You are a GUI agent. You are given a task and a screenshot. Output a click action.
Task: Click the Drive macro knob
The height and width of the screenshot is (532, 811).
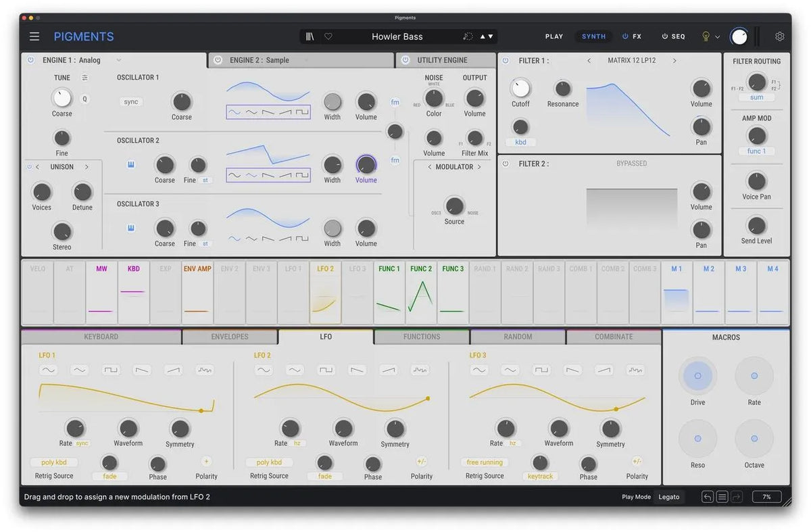click(x=697, y=376)
